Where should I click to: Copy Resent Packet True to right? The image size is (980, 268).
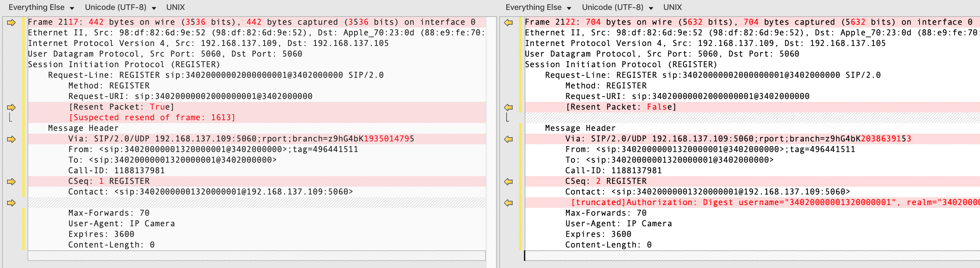point(11,107)
